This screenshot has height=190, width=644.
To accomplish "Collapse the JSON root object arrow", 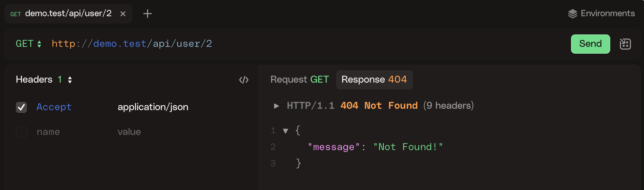I will [x=285, y=131].
